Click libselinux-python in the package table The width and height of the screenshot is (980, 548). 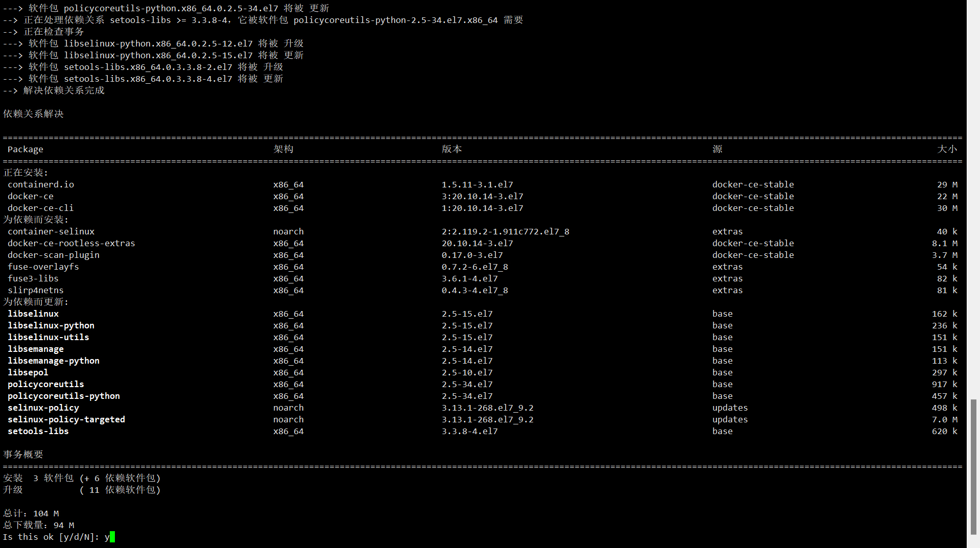point(51,325)
